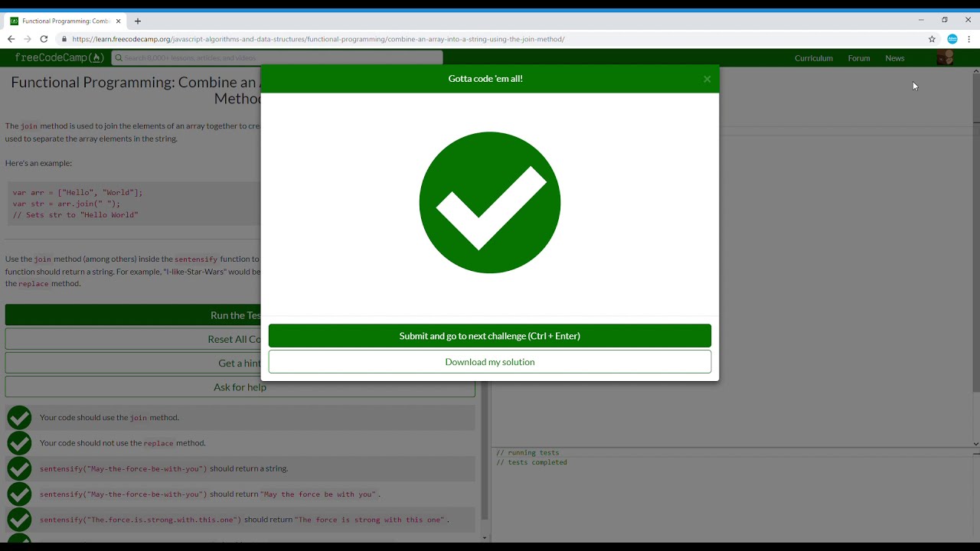This screenshot has width=980, height=551.
Task: Click the editor scrollbar down arrow
Action: 976,444
